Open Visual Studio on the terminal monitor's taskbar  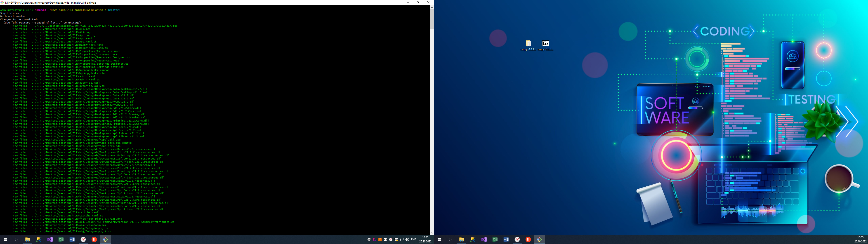tap(50, 240)
